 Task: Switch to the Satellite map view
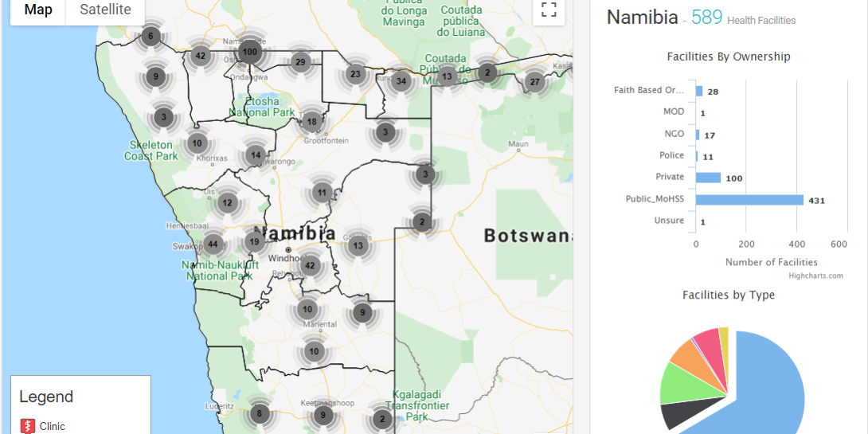point(105,10)
